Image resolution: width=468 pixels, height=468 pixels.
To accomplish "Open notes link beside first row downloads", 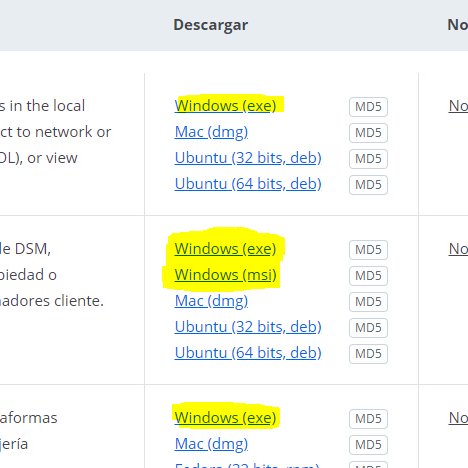I will pos(458,106).
